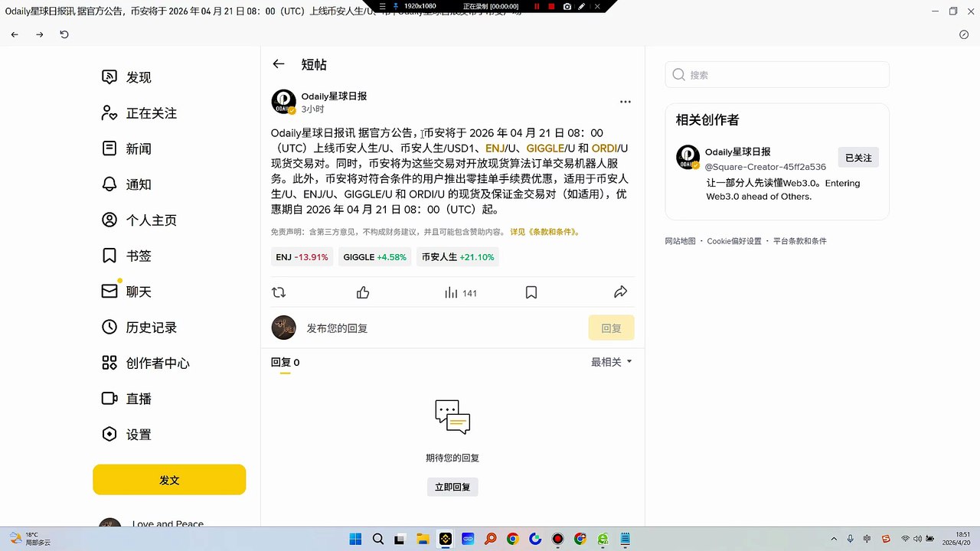Open post options three-dot menu
The height and width of the screenshot is (551, 980).
626,101
